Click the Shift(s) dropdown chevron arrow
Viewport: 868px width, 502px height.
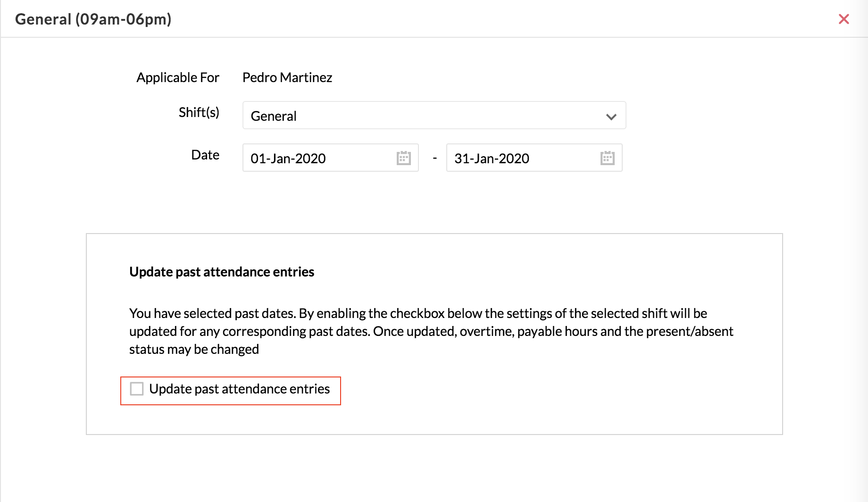(611, 117)
